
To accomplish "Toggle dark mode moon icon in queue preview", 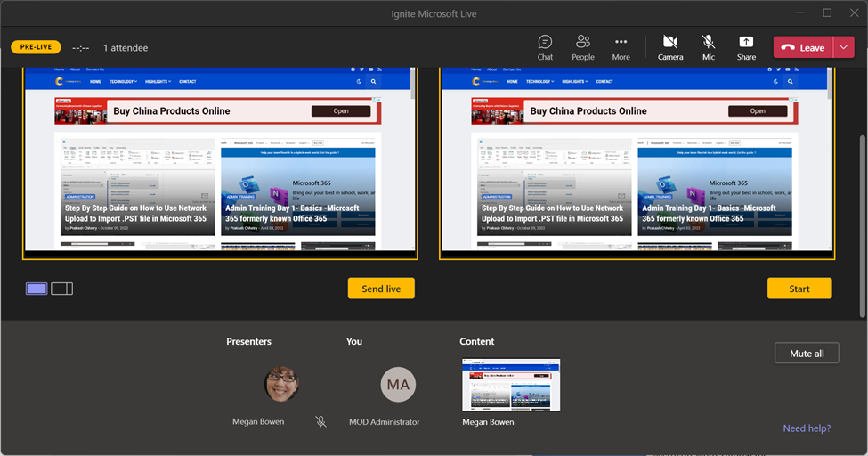I will 359,81.
